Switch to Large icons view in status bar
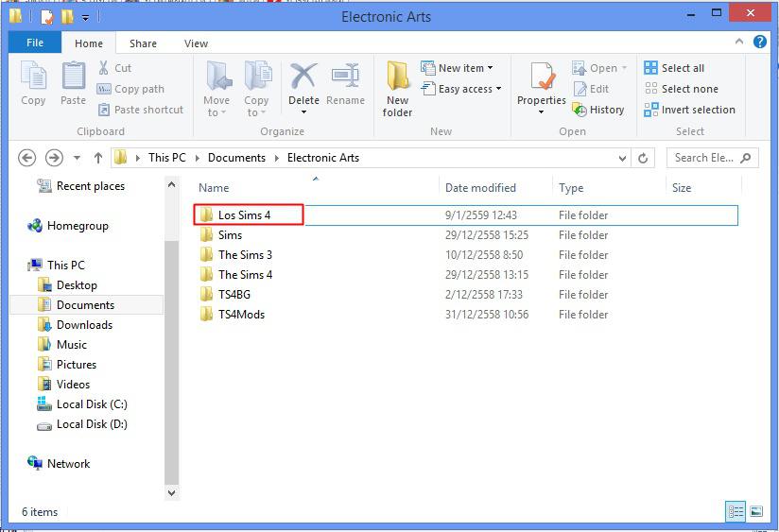This screenshot has width=779, height=532. pyautogui.click(x=756, y=511)
